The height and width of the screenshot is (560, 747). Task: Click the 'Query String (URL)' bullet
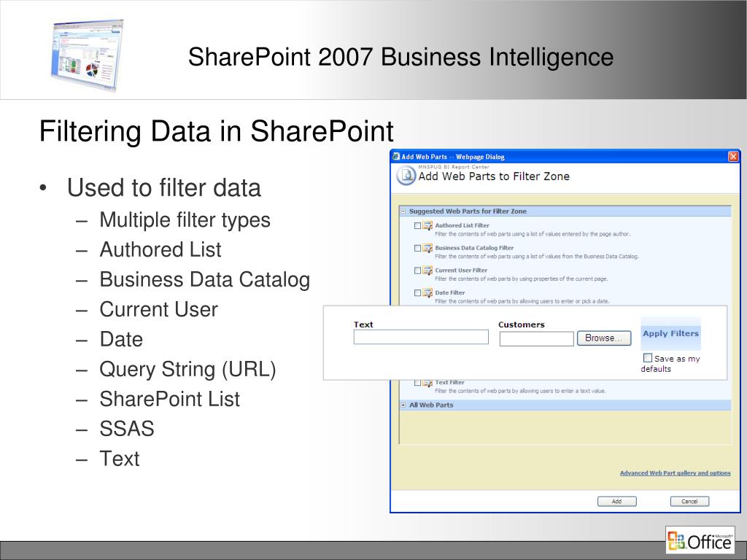point(187,369)
